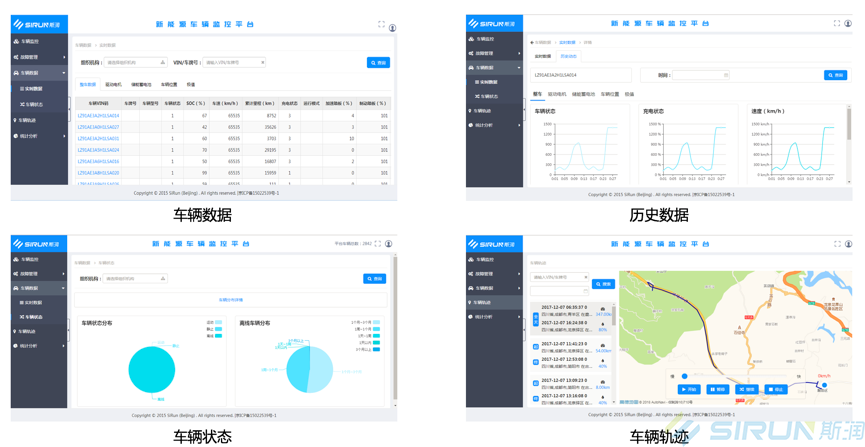The height and width of the screenshot is (447, 865).
Task: Open user profile icon in history data panel
Action: coord(848,23)
